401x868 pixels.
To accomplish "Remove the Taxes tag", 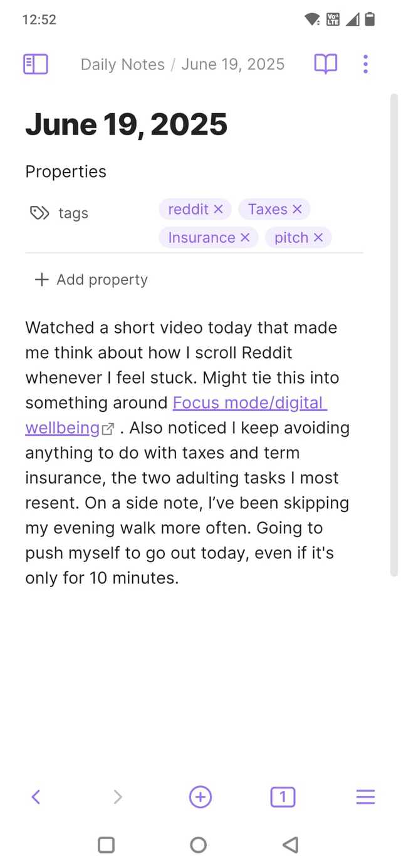I will 297,209.
